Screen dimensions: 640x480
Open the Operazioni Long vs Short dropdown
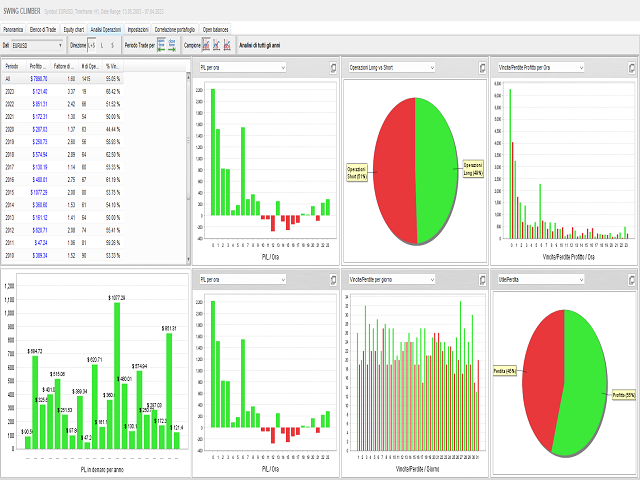coord(392,67)
